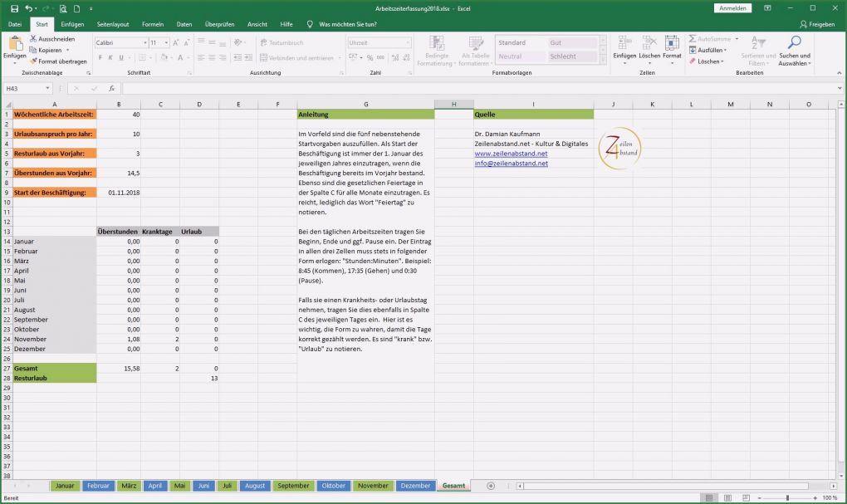Click the Prozentformat icon in Zahl group
This screenshot has height=504, width=847.
click(370, 57)
